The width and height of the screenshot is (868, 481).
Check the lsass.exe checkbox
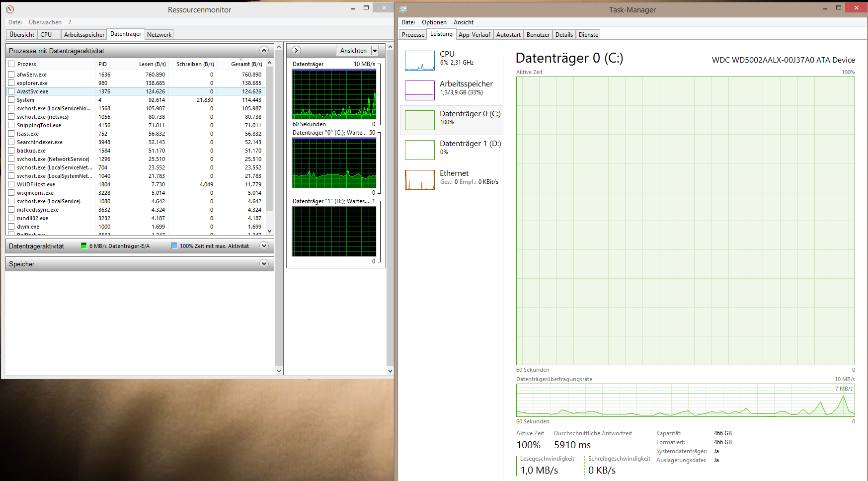coord(11,134)
